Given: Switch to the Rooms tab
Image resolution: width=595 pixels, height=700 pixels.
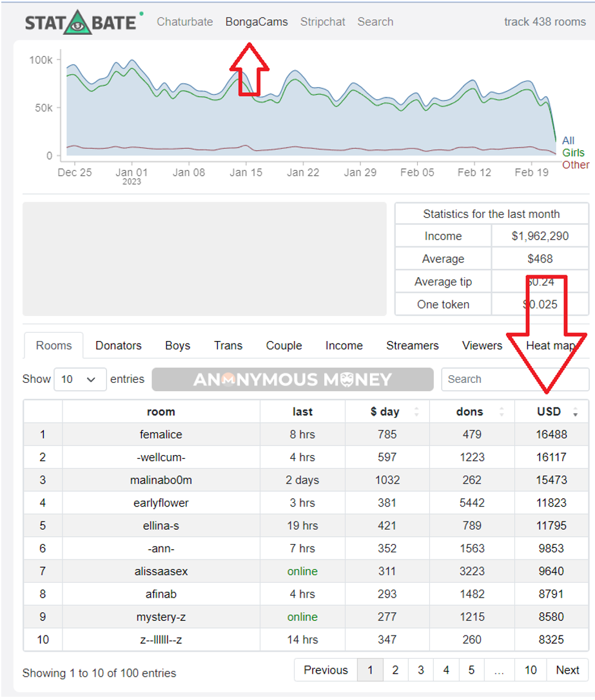Looking at the screenshot, I should pos(54,345).
